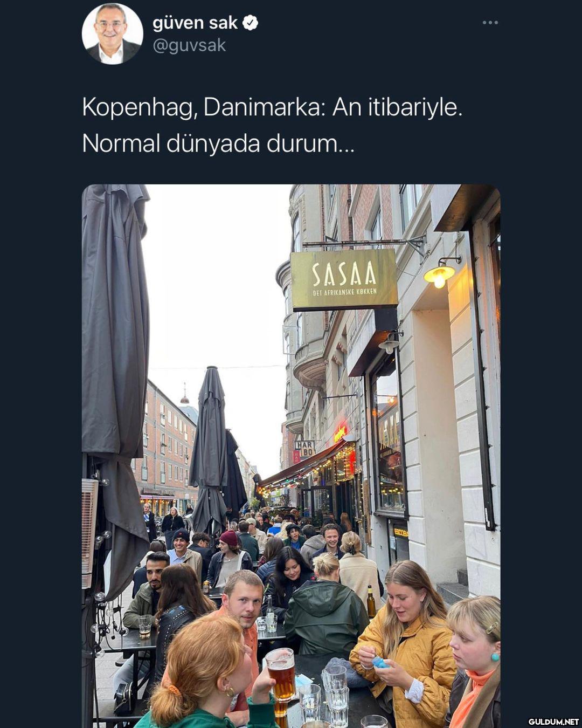Click the red neon sign on the building
The width and height of the screenshot is (582, 728).
tap(341, 432)
